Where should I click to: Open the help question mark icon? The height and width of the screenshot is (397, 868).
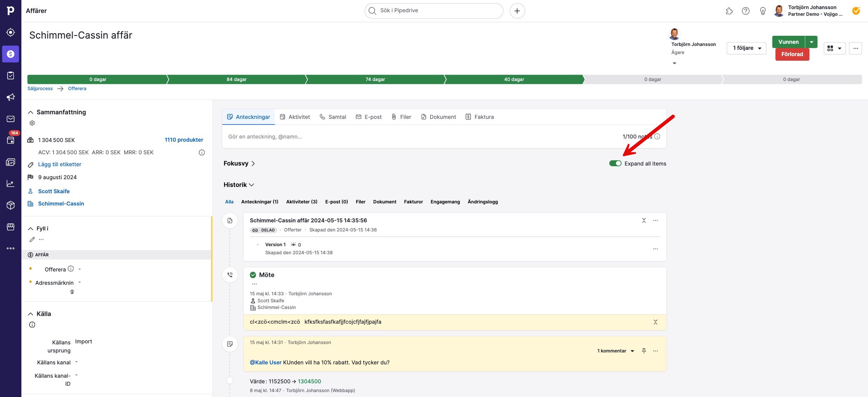[746, 11]
